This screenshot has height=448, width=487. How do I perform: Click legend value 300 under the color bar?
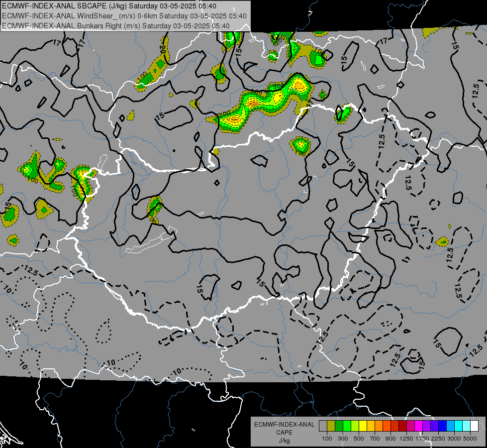point(343,439)
